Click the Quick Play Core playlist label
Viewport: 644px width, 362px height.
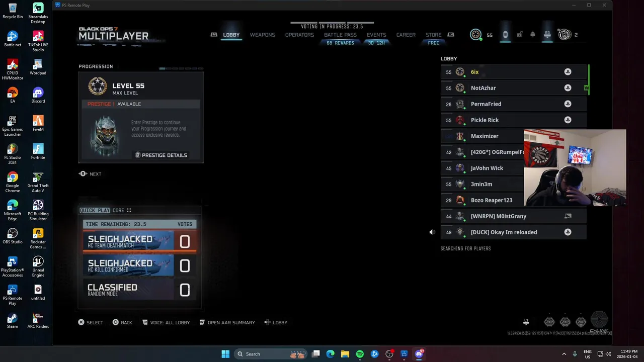[x=105, y=210]
